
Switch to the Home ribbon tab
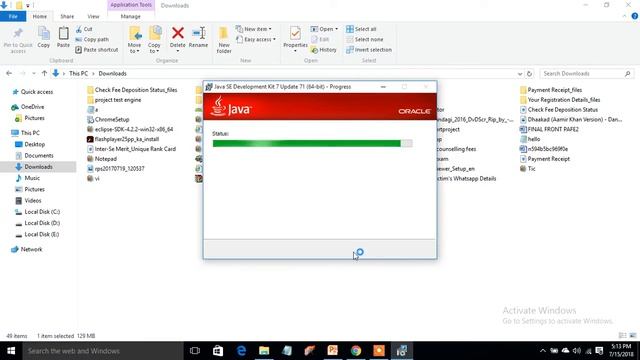point(40,16)
